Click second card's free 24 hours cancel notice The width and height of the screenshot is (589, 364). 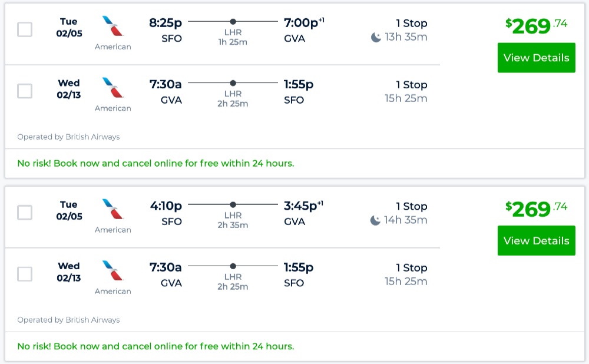coord(155,346)
